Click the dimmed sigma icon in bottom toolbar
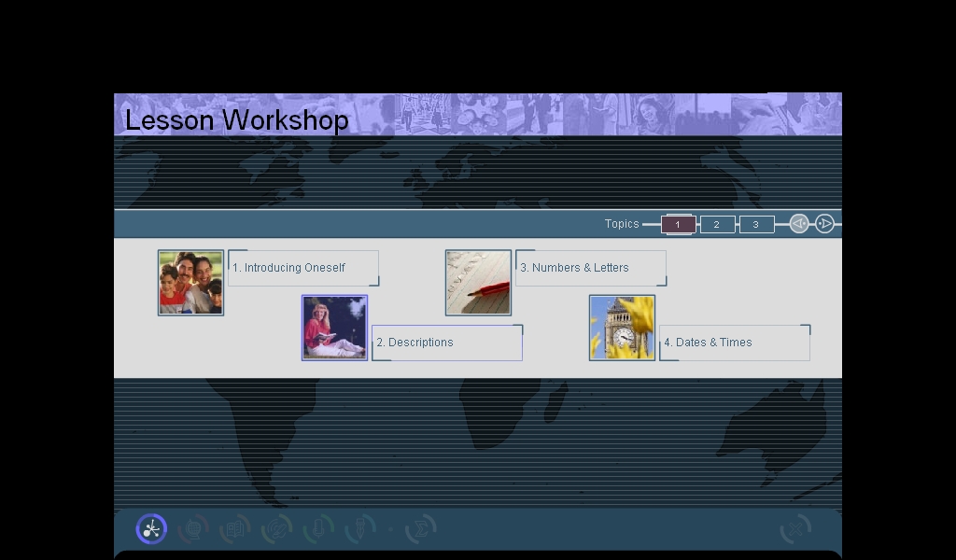This screenshot has height=560, width=956. [421, 529]
